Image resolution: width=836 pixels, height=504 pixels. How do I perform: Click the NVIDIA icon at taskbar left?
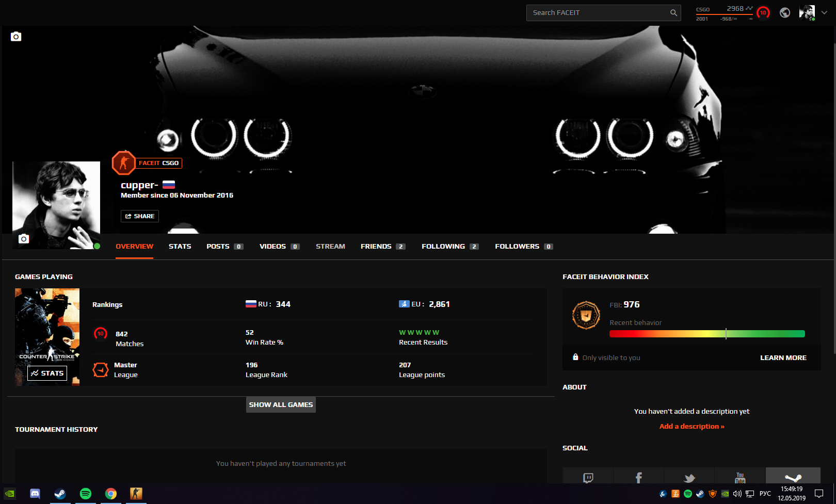(x=10, y=494)
